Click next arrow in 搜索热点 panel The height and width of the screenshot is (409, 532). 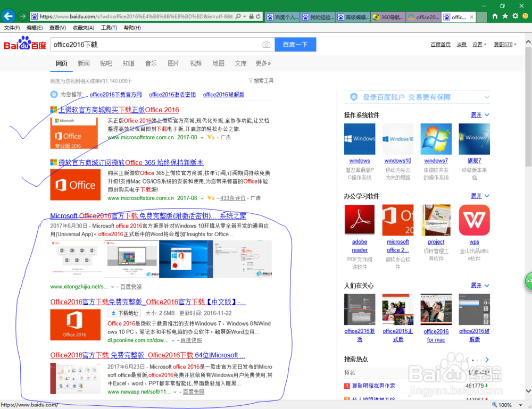point(487,360)
